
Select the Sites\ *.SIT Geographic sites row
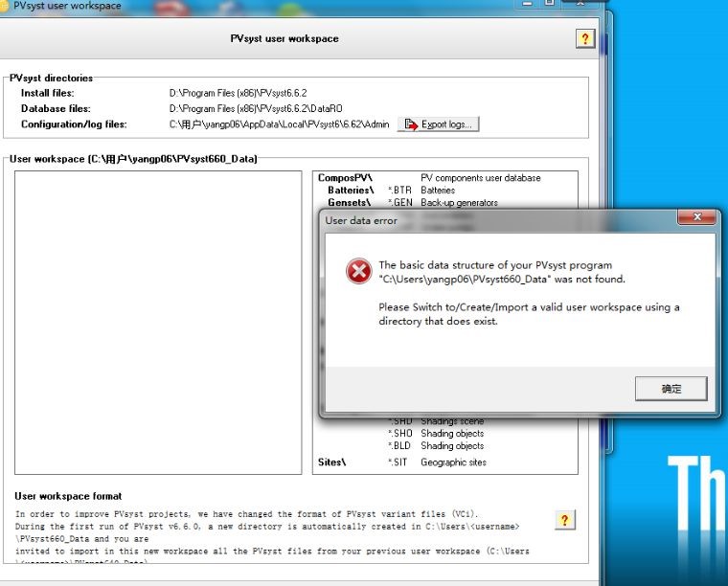(402, 462)
